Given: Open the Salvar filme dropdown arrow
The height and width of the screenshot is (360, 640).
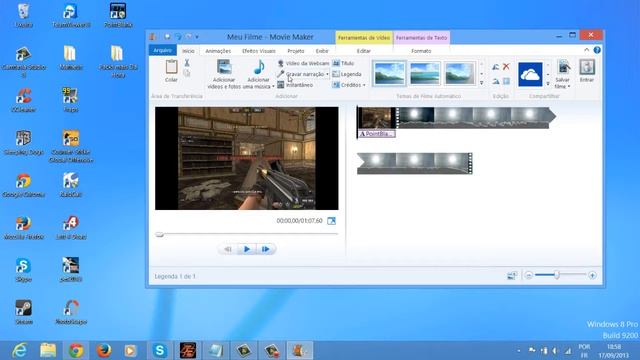Looking at the screenshot, I should click(x=569, y=87).
